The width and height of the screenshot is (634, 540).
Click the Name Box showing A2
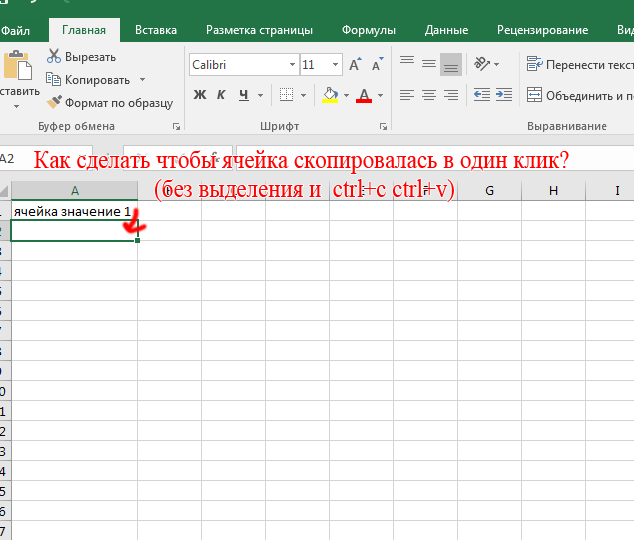click(46, 158)
